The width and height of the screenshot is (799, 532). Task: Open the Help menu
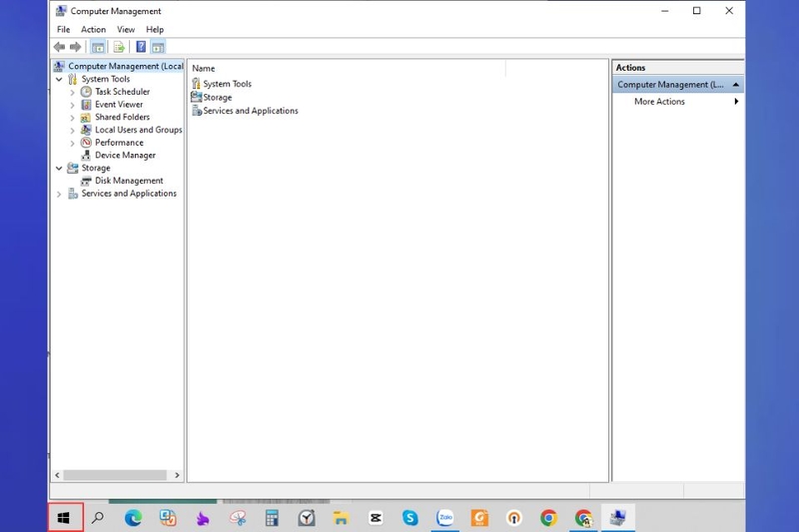[x=155, y=30]
